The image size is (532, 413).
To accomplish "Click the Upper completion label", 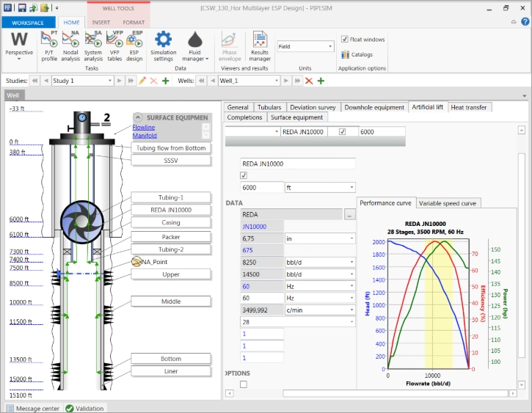I will click(171, 274).
